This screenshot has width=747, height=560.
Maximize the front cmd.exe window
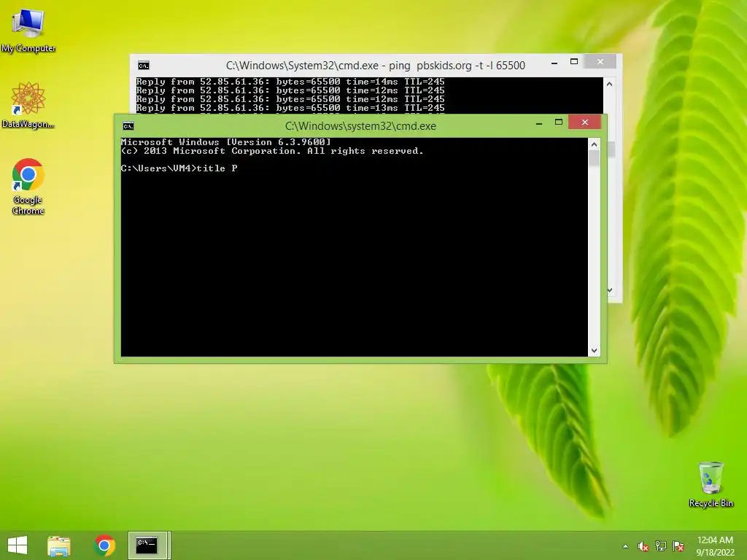559,122
